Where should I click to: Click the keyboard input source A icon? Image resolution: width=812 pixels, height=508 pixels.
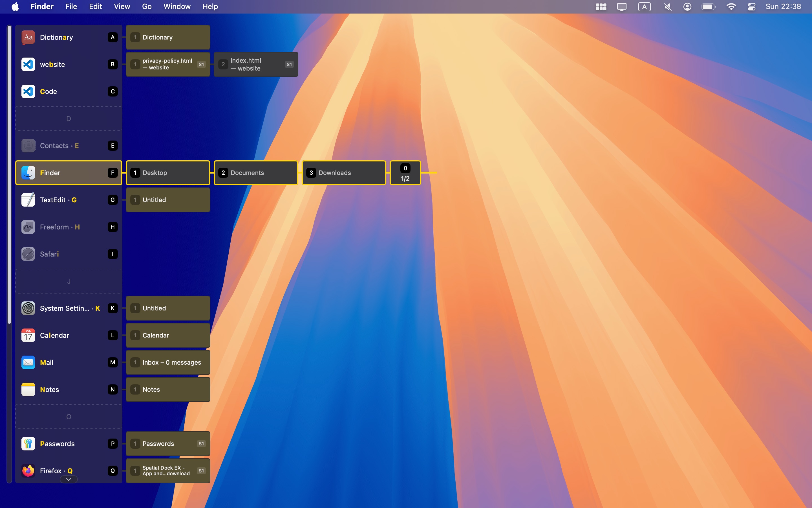click(x=644, y=7)
